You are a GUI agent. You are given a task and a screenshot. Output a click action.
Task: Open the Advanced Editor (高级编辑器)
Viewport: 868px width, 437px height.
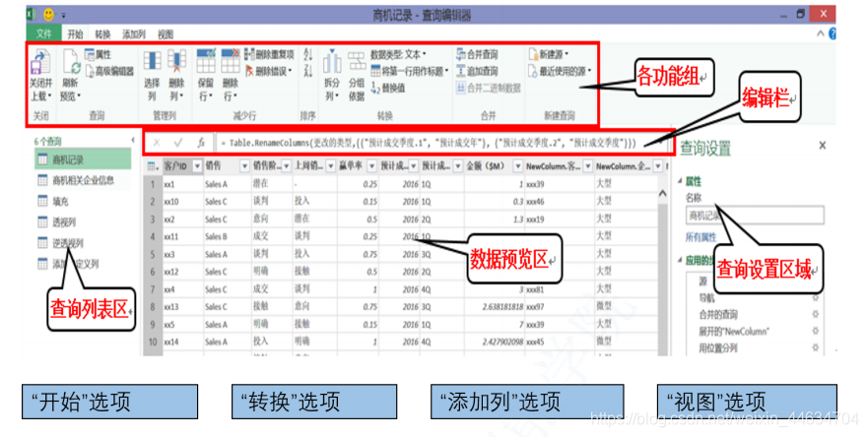click(x=109, y=71)
